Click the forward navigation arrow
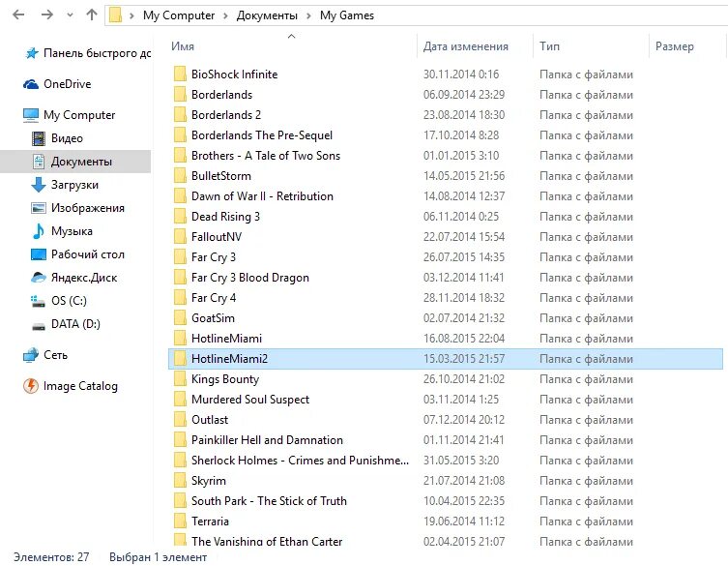728x566 pixels. [47, 15]
